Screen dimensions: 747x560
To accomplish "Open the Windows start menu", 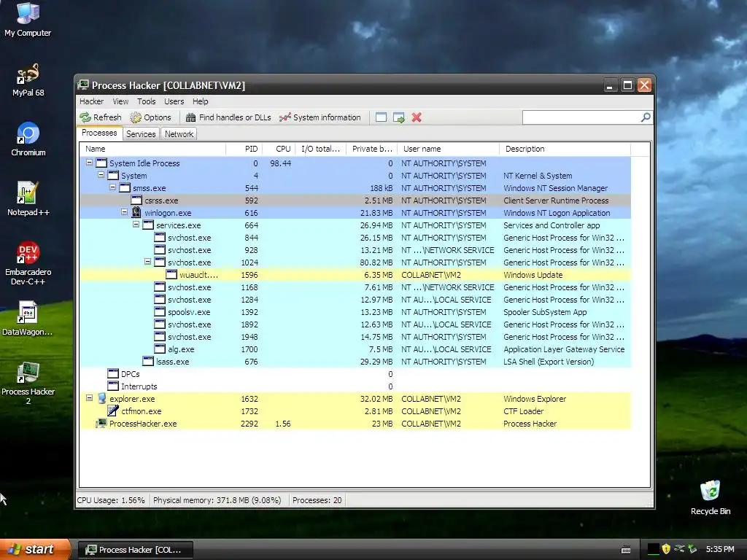I will tap(35, 550).
